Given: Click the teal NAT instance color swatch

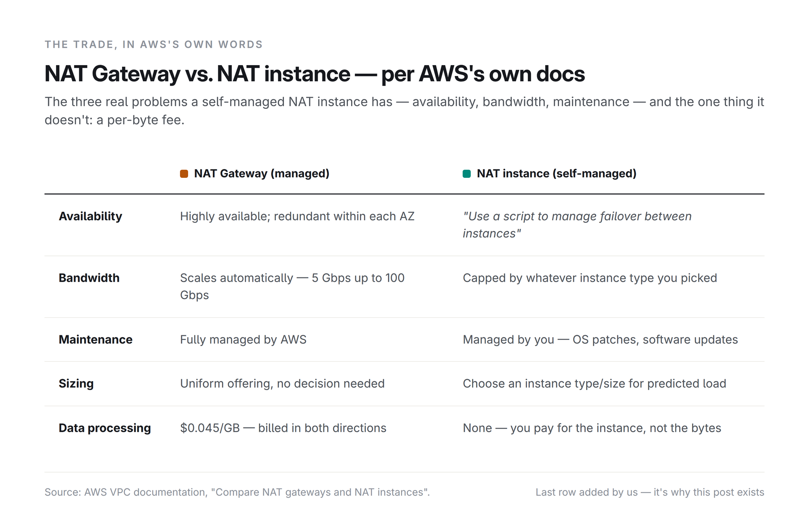Looking at the screenshot, I should (x=467, y=174).
